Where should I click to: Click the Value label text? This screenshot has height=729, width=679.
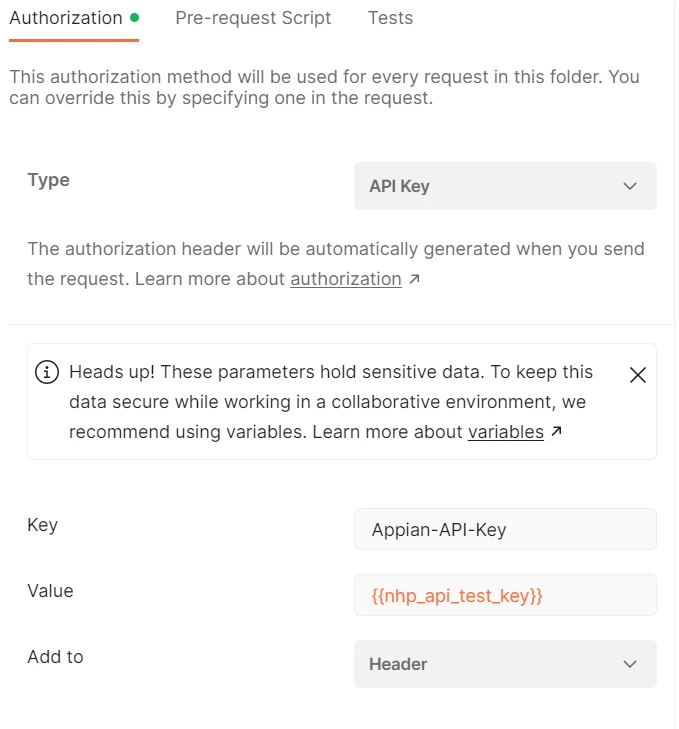tap(50, 591)
